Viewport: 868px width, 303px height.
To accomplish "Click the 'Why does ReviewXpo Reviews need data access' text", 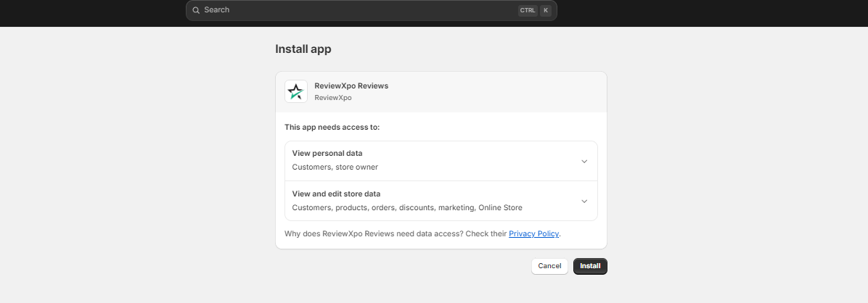I will pos(395,233).
